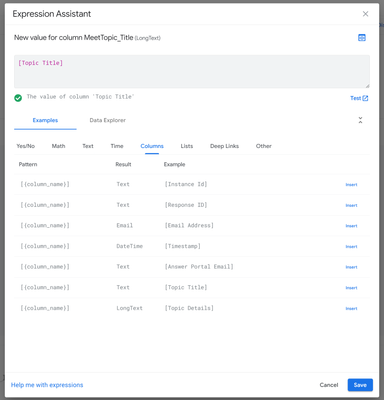Save the expression

[360, 385]
